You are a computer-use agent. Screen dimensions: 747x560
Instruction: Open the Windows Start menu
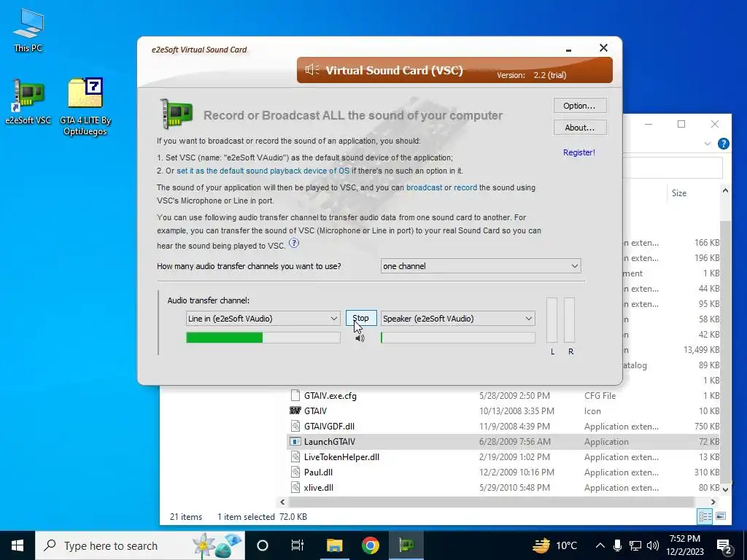tap(18, 545)
